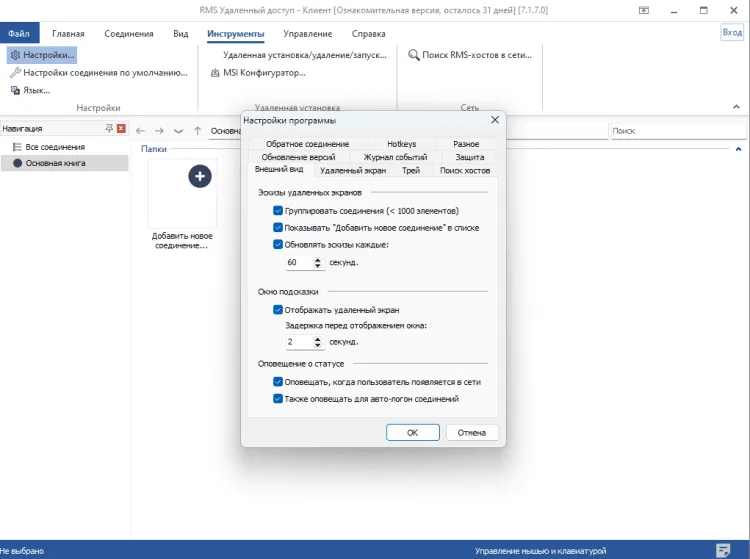This screenshot has height=559, width=750.
Task: Decrease tooltip delay 2 seconds value
Action: click(318, 344)
